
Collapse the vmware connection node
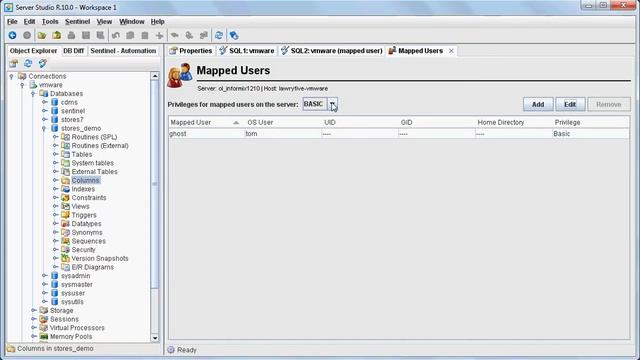[22, 85]
